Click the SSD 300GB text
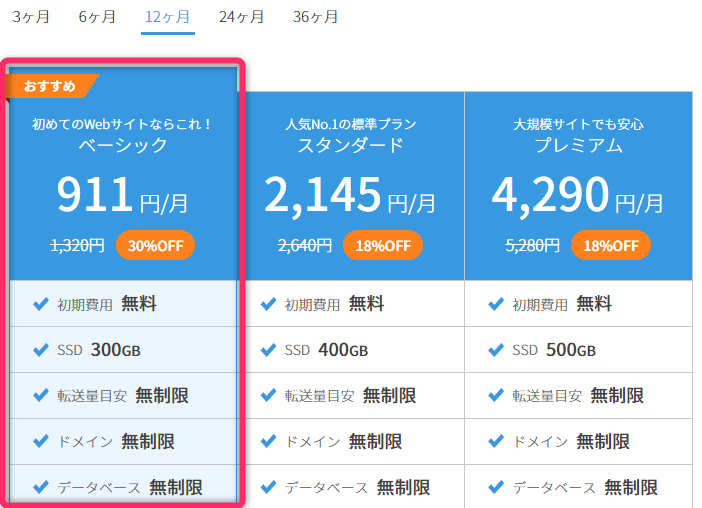The width and height of the screenshot is (702, 508). (98, 350)
